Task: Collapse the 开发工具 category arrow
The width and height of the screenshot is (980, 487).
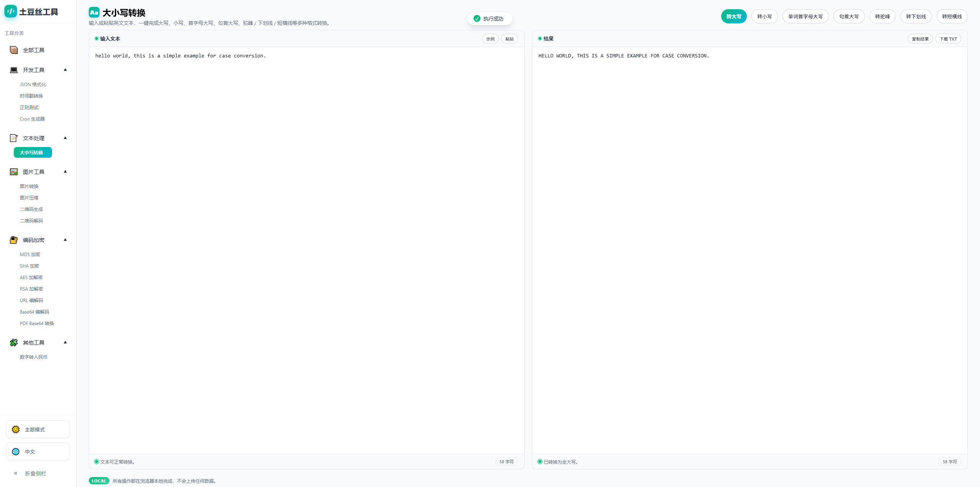Action: point(65,70)
